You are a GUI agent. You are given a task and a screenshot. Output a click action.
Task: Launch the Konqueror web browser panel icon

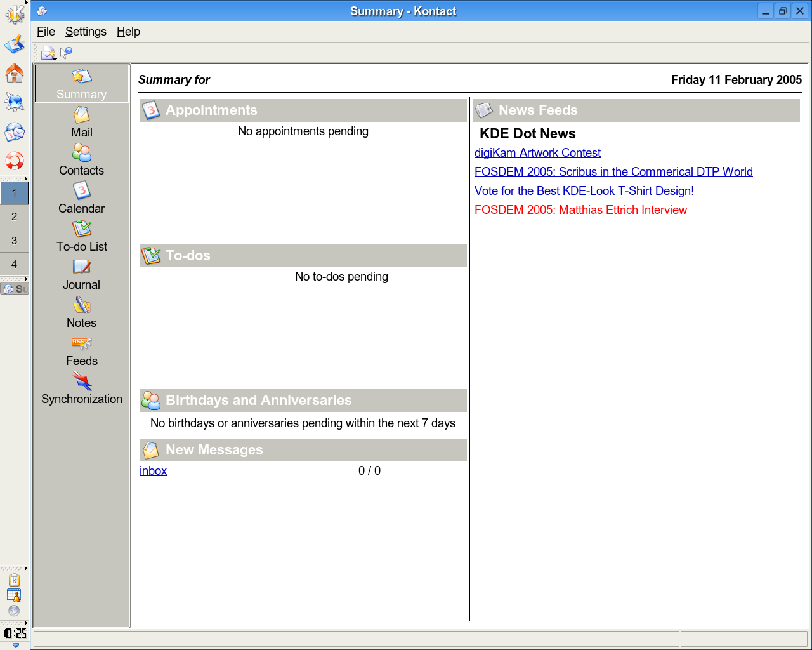pos(15,102)
